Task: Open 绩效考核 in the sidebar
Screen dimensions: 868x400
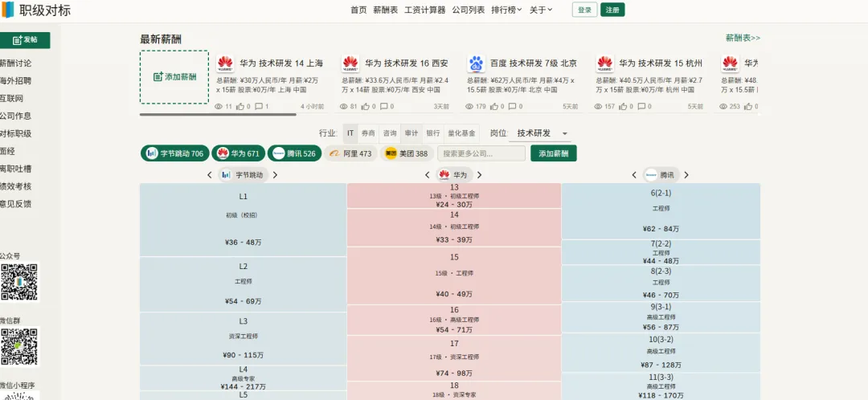Action: click(15, 186)
